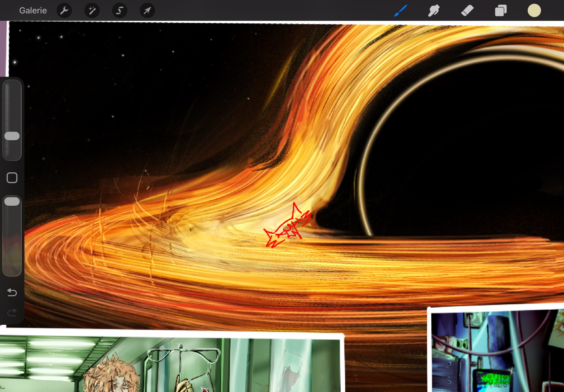Activate the Transform arrow tool
The width and height of the screenshot is (564, 392).
147,10
